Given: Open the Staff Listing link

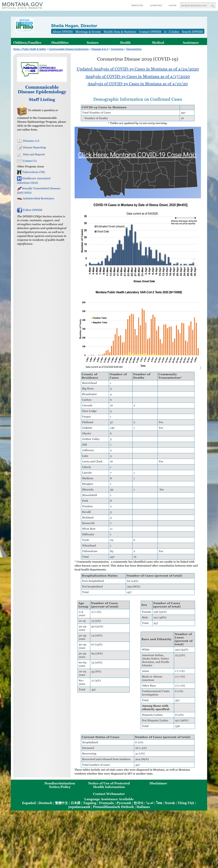Looking at the screenshot, I should pos(42,99).
